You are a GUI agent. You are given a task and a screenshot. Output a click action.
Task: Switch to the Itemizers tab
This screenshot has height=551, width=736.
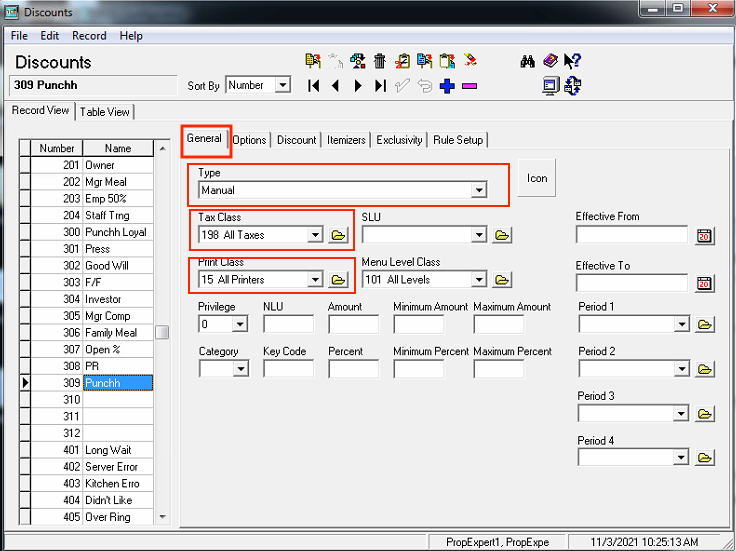click(x=346, y=140)
